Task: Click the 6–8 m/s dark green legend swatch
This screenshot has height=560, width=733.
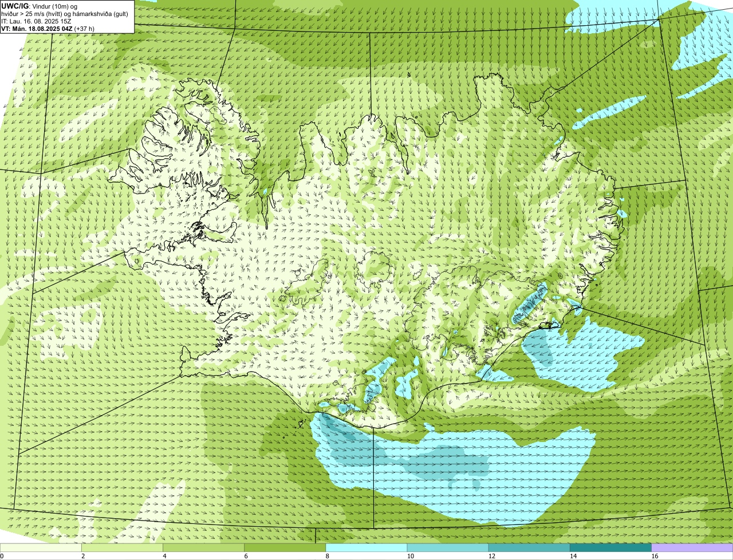Action: [x=285, y=547]
